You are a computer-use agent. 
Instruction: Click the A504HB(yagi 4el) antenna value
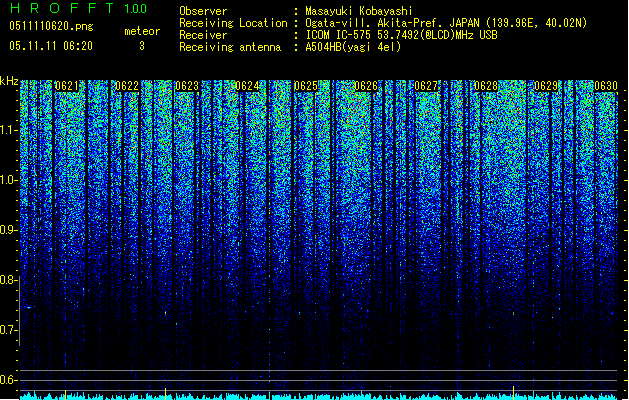[353, 47]
